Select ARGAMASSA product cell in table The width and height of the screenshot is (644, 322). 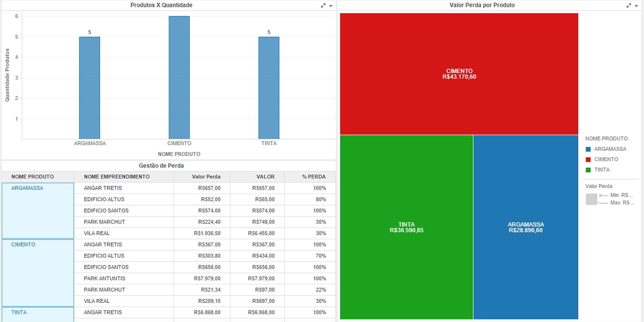click(27, 188)
